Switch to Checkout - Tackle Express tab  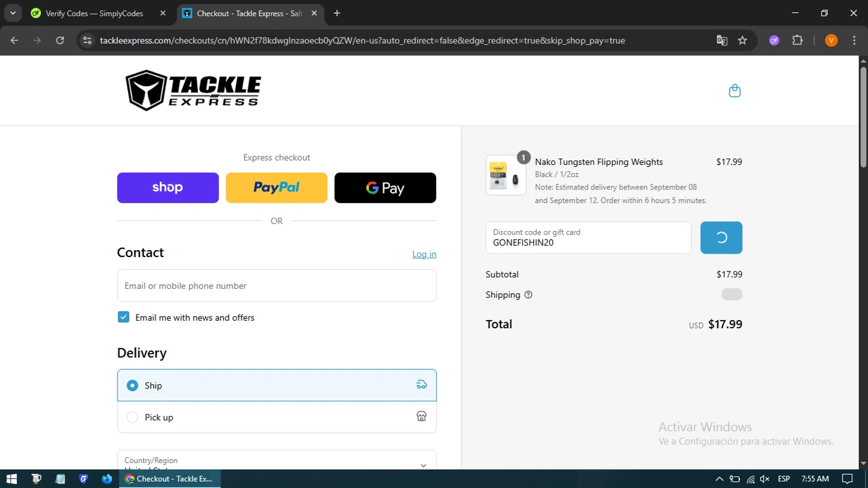(x=249, y=13)
